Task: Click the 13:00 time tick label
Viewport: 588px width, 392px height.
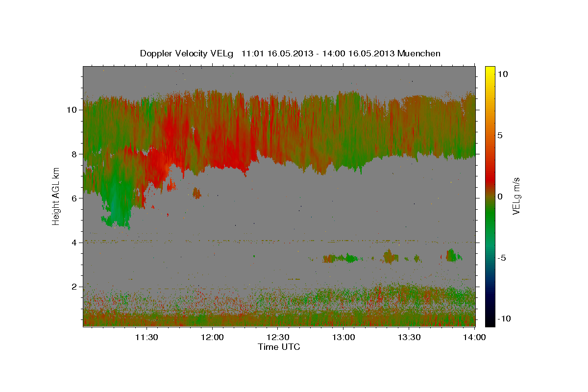Action: (x=343, y=337)
